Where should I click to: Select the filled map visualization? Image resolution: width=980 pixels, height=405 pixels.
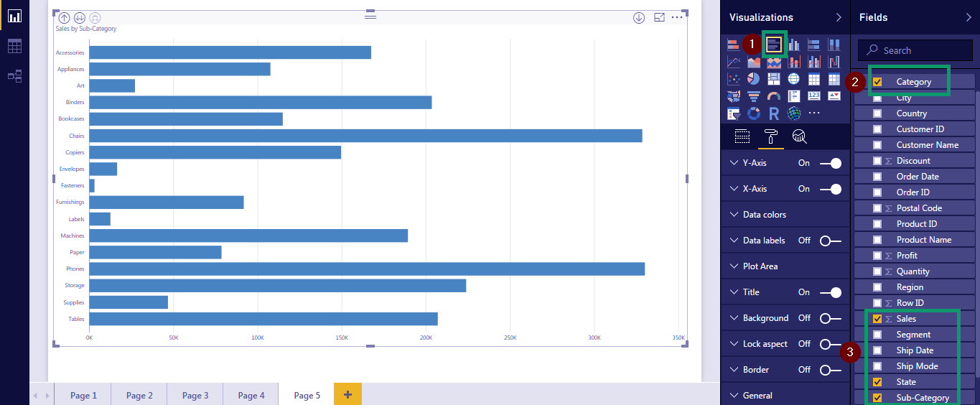(x=734, y=96)
